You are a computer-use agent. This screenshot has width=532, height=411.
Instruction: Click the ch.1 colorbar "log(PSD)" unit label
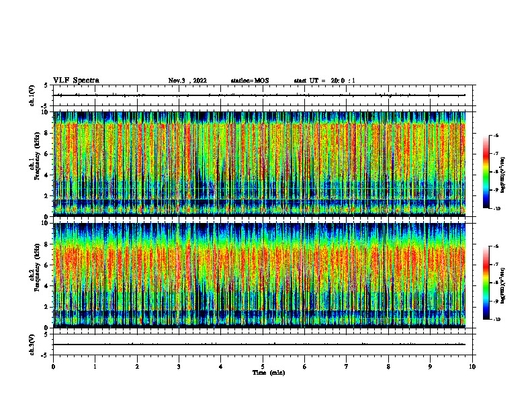click(x=503, y=175)
